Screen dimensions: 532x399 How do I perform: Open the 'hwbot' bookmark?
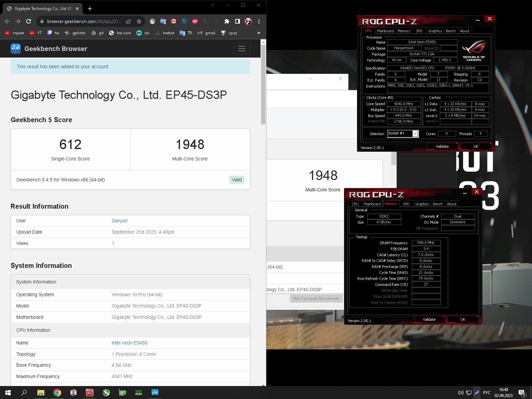tap(165, 33)
